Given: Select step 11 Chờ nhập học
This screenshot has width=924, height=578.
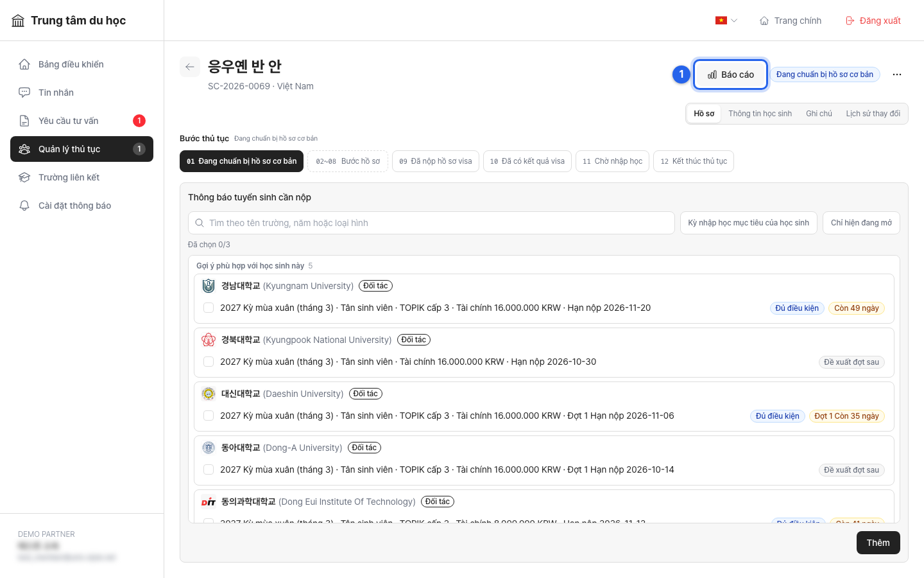Looking at the screenshot, I should (613, 161).
